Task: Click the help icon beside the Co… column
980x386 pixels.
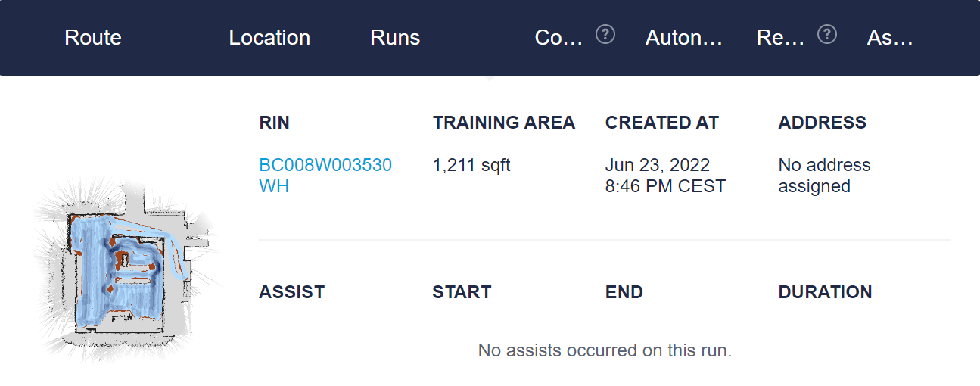Action: tap(605, 35)
